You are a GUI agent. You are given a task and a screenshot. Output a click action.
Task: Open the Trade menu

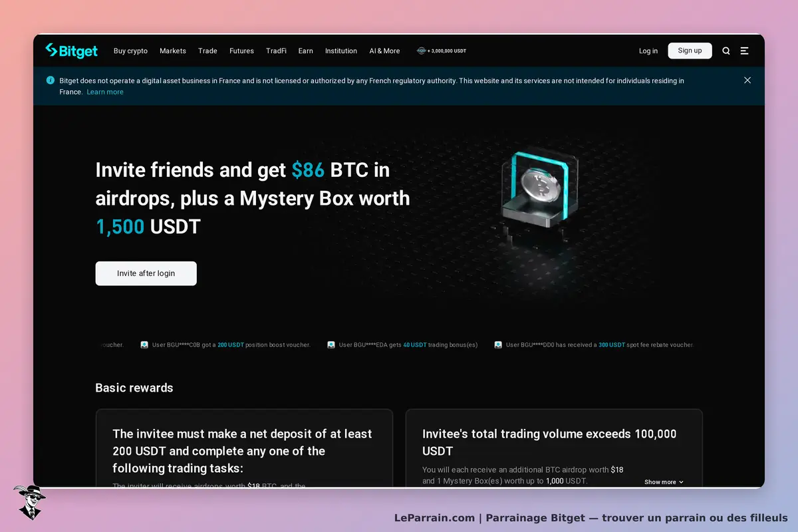[x=207, y=51]
